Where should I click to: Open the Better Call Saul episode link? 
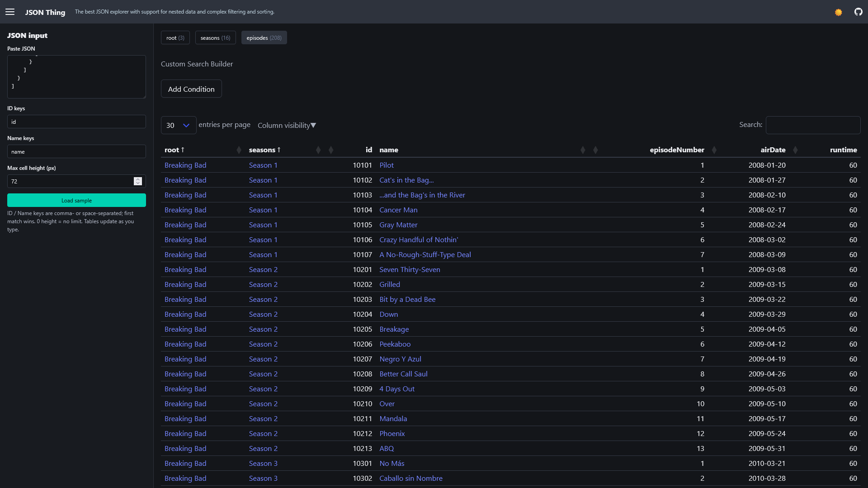(x=403, y=374)
